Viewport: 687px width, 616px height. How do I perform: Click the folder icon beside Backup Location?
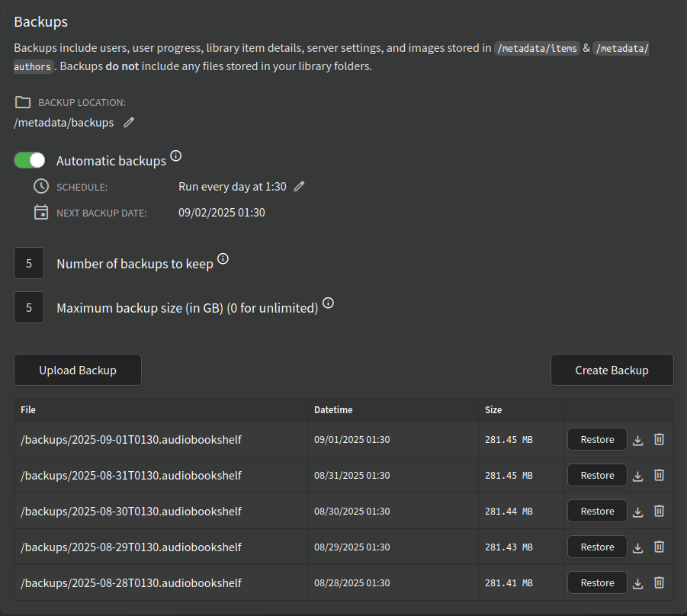[23, 102]
